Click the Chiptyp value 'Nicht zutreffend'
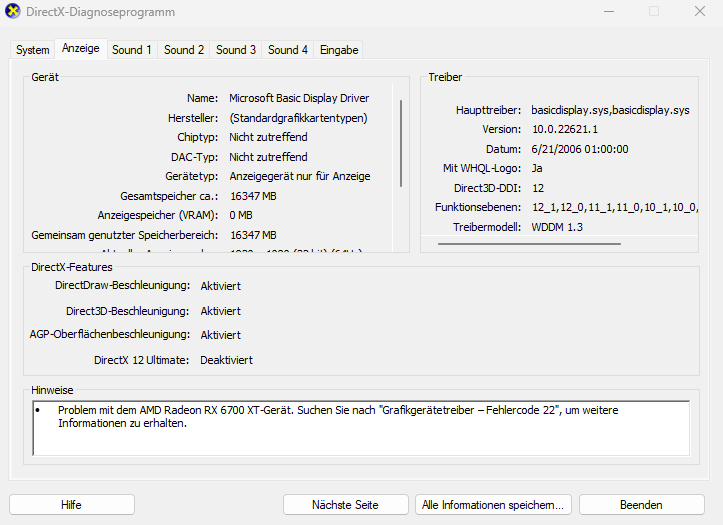723x525 pixels. (268, 137)
